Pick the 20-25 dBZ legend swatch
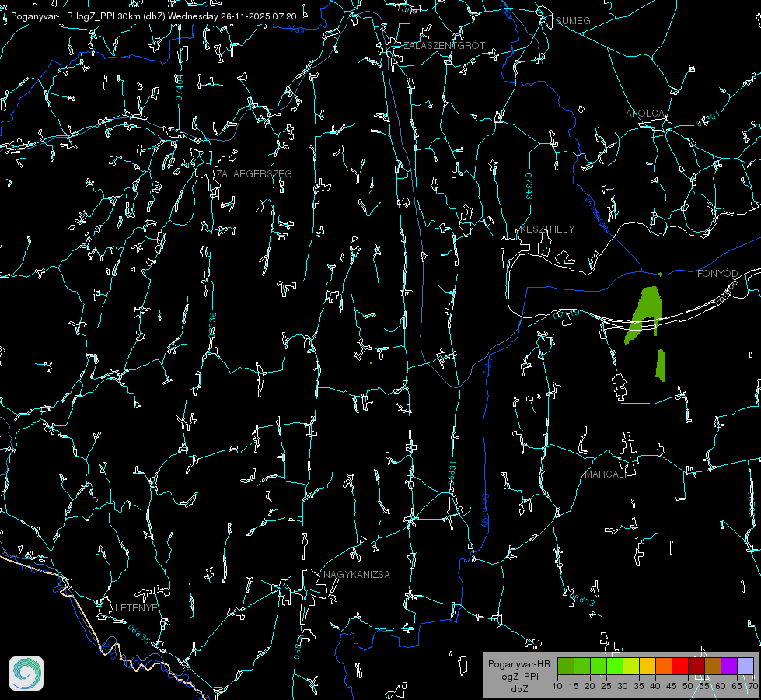 click(x=599, y=666)
